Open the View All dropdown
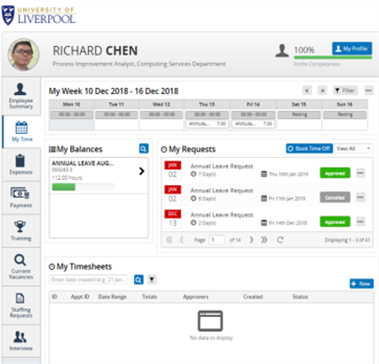 [354, 149]
